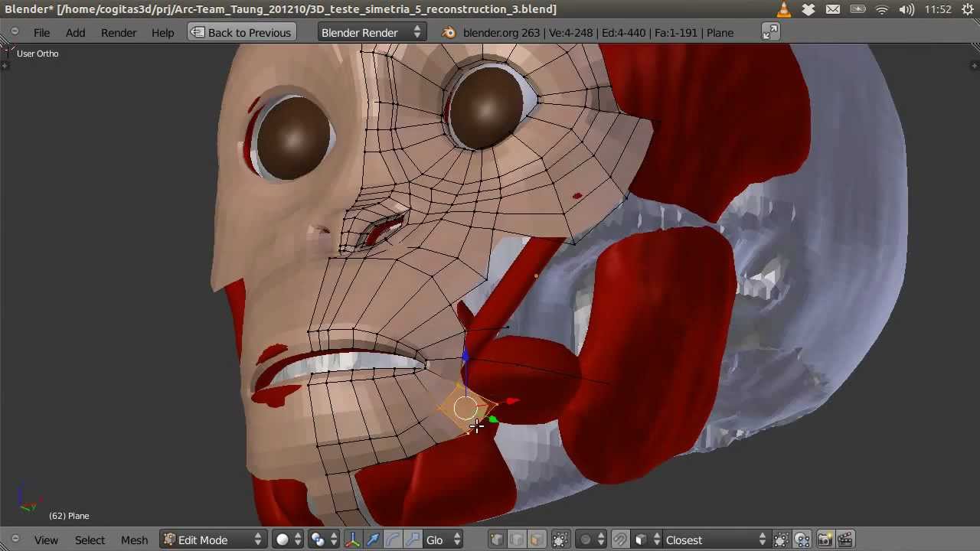Click the green Y-axis manipulator handle
This screenshot has height=551, width=980.
493,419
